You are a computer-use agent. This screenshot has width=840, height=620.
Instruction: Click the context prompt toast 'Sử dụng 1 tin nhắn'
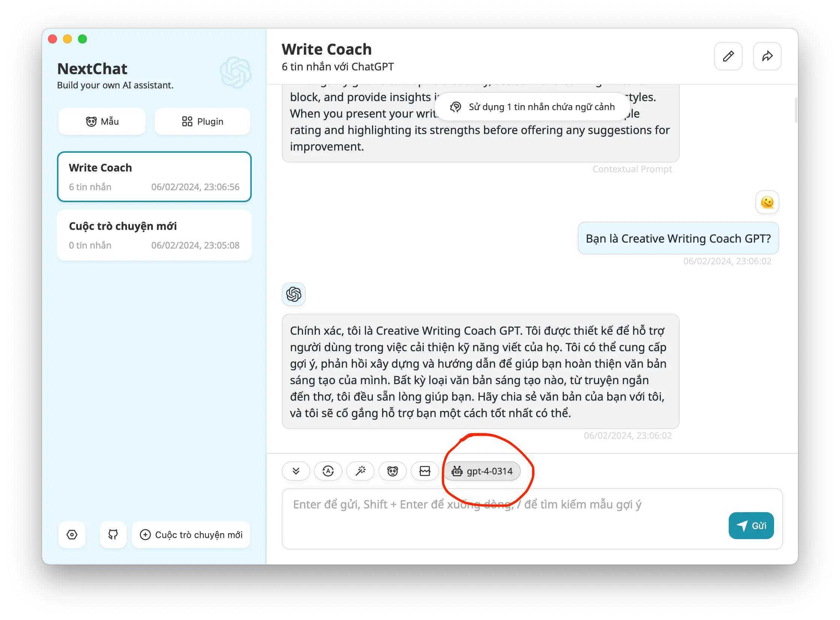pos(532,107)
